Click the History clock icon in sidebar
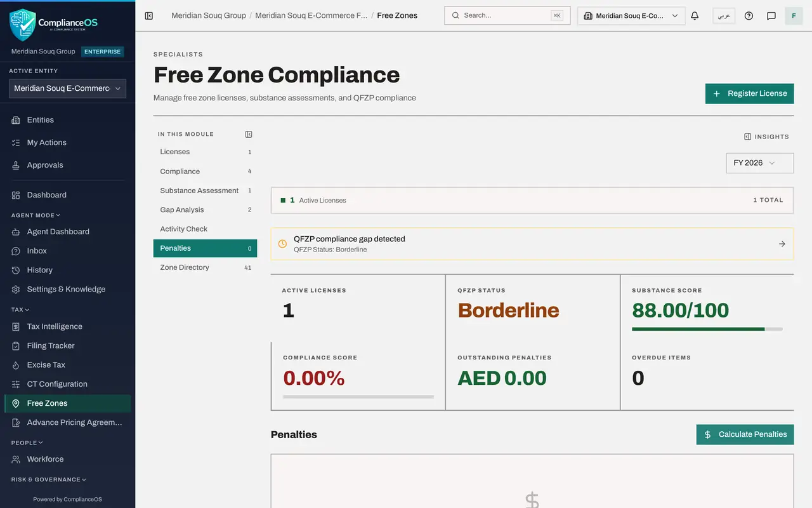Screen dimensions: 812x508 click(x=16, y=270)
